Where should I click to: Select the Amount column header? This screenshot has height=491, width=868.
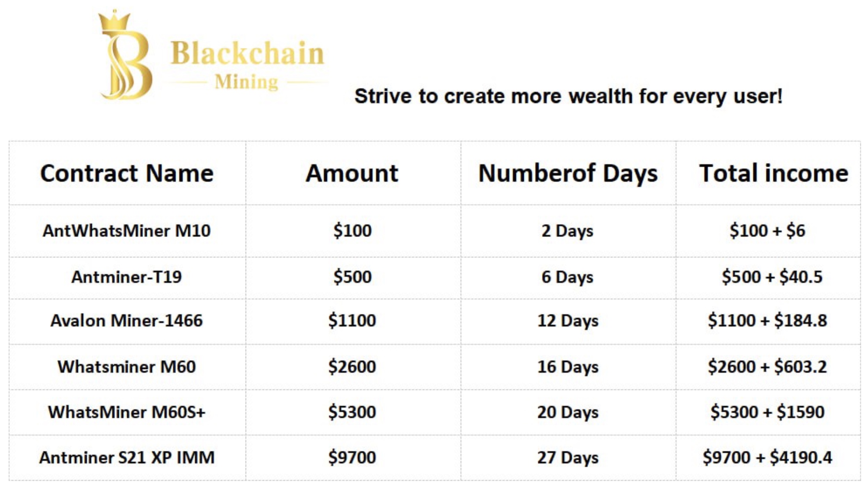[x=352, y=173]
